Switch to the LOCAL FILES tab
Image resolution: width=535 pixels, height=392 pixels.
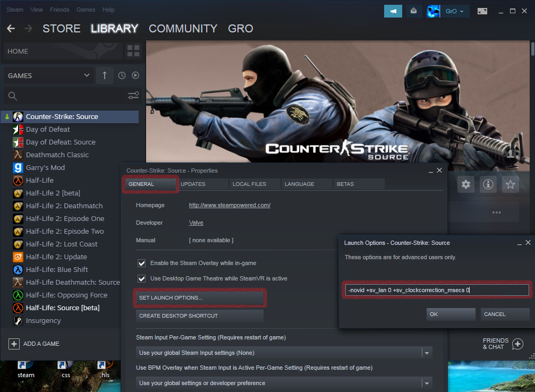(255, 184)
